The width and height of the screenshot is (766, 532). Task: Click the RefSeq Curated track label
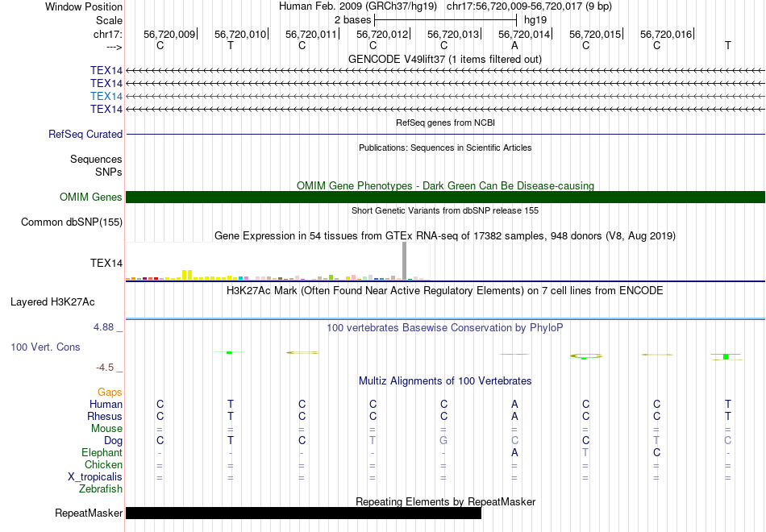click(85, 134)
